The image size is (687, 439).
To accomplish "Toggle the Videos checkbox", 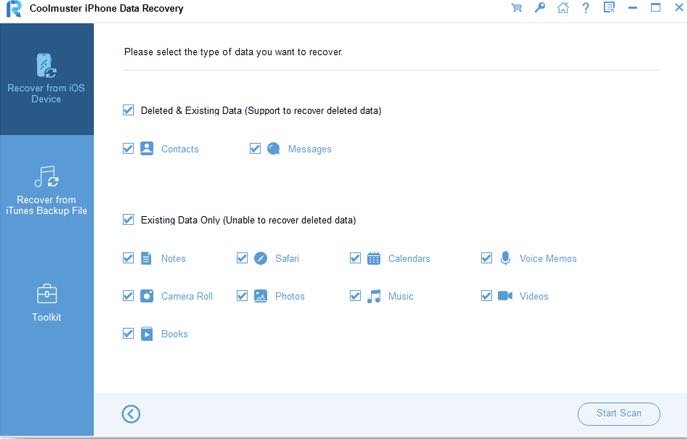I will pos(486,296).
